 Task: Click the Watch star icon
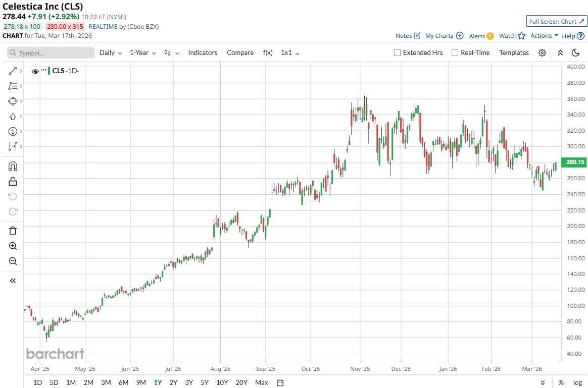coord(522,36)
